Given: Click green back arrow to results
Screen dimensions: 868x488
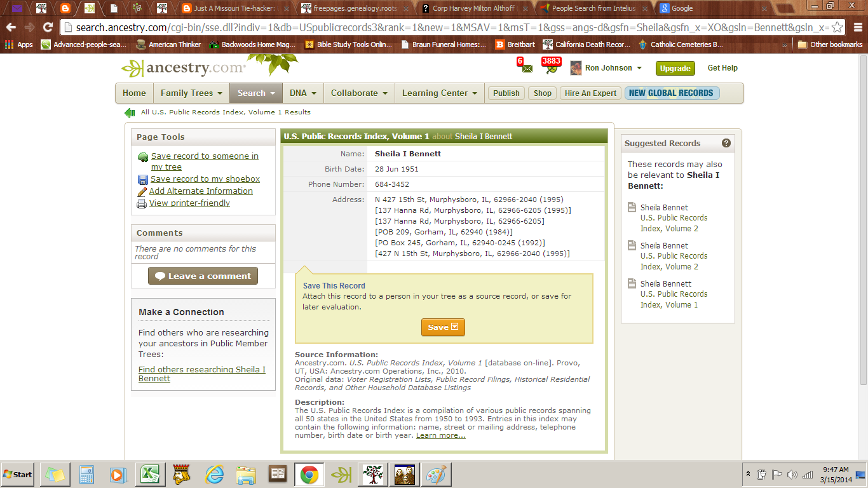Looking at the screenshot, I should coord(130,112).
